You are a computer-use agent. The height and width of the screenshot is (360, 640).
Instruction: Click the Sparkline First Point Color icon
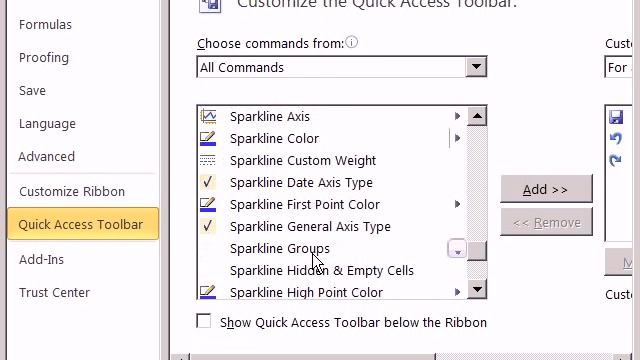click(x=208, y=204)
